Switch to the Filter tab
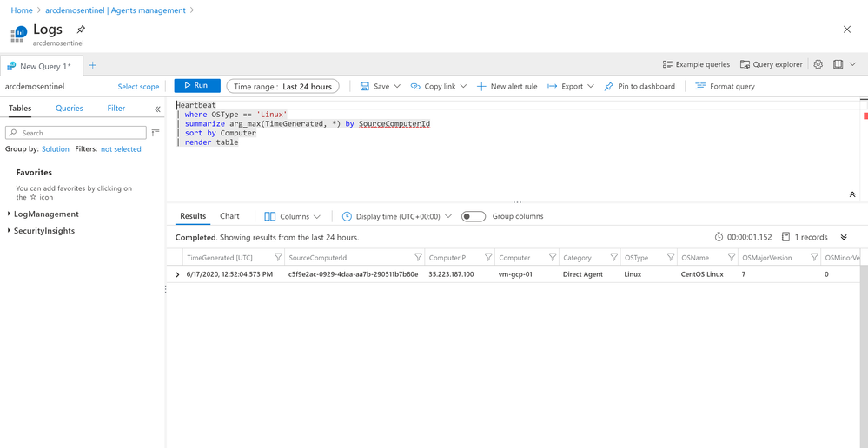Image resolution: width=868 pixels, height=448 pixels. point(116,109)
